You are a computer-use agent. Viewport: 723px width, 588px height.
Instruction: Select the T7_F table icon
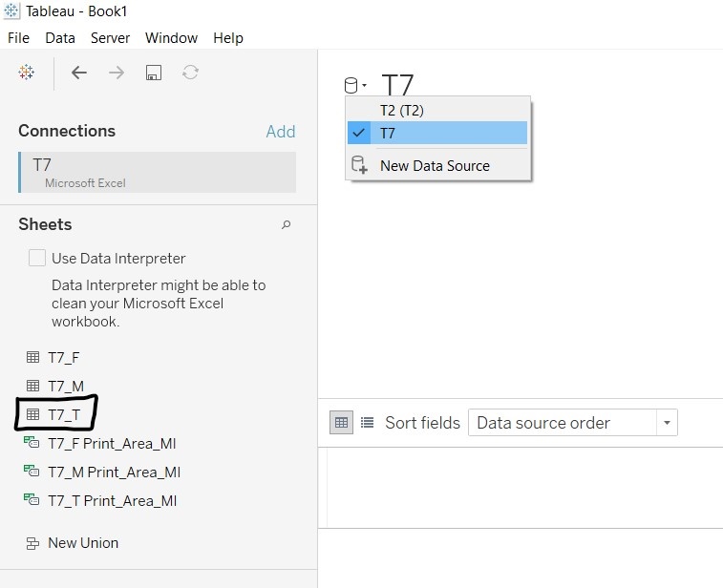32,357
